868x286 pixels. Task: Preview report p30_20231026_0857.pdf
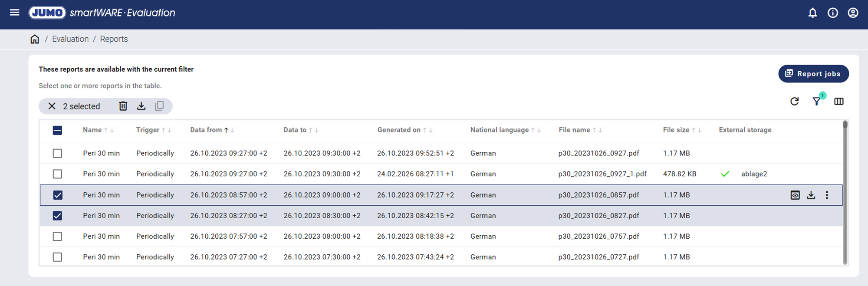[x=795, y=195]
